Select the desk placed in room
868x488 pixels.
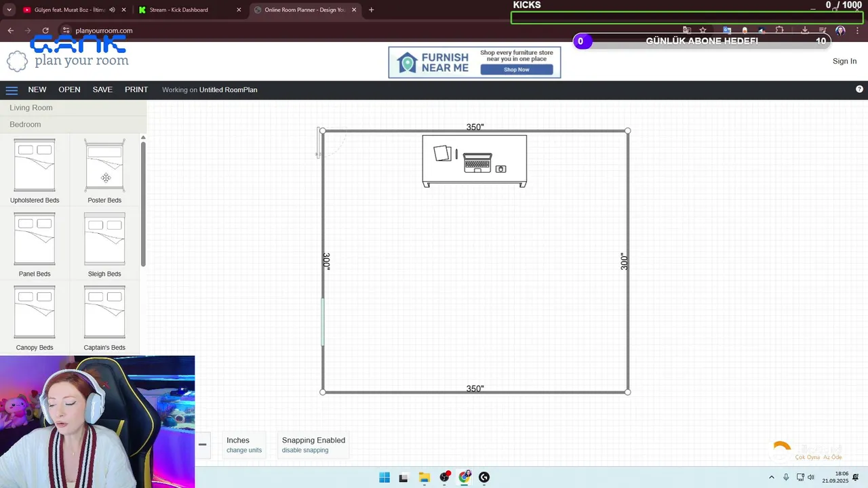[x=475, y=161]
